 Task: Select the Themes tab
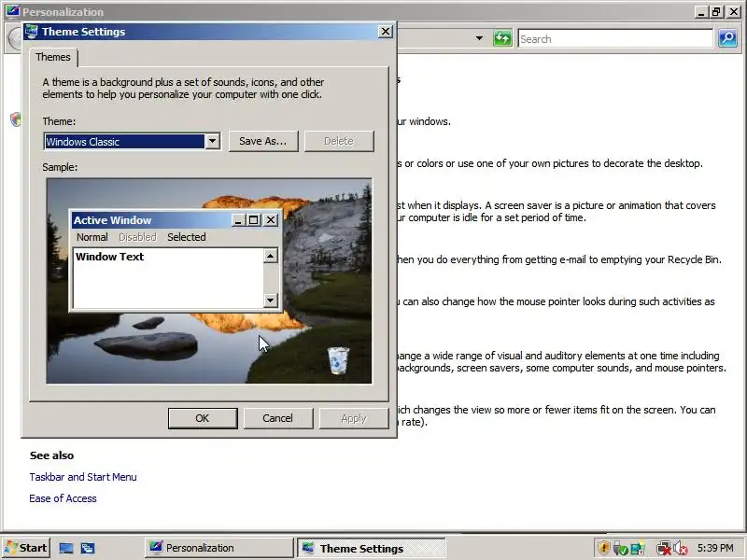53,57
